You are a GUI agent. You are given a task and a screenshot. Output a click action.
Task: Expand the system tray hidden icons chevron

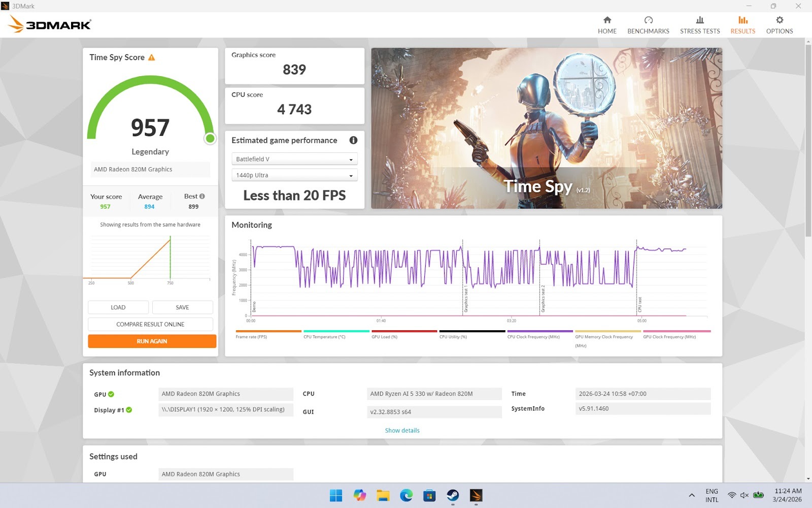pos(691,495)
